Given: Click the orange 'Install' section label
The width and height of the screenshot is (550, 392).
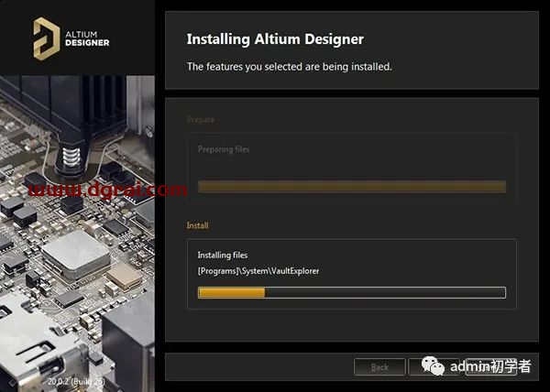Looking at the screenshot, I should coord(197,225).
